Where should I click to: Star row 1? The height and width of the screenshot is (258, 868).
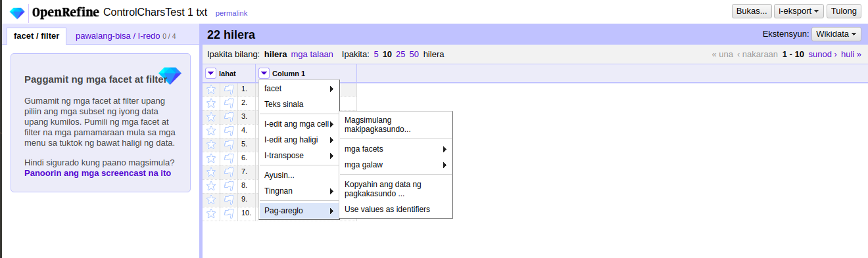[x=211, y=89]
